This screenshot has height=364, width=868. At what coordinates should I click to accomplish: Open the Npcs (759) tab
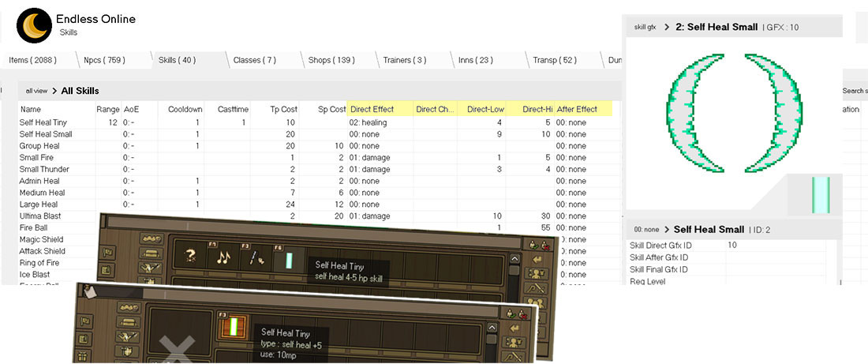tap(105, 60)
